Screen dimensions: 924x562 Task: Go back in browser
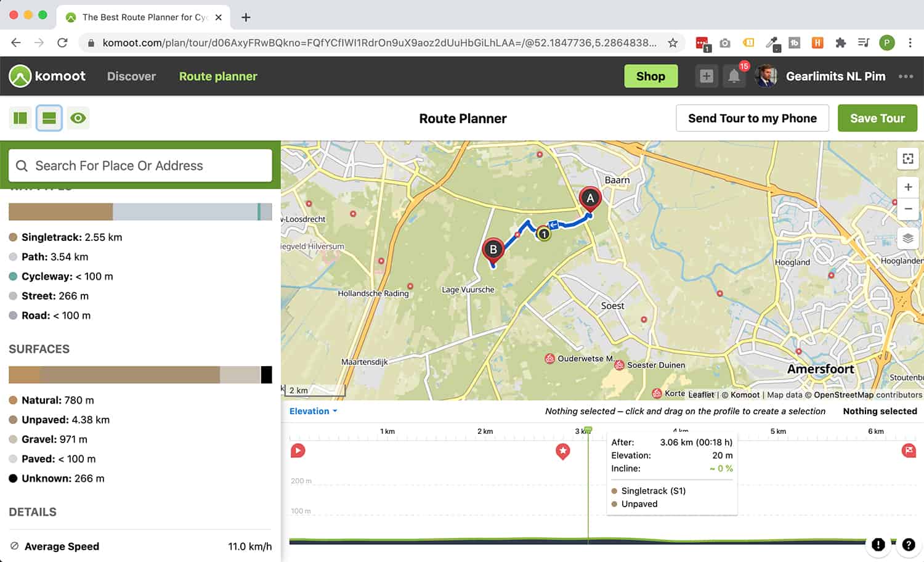(x=16, y=43)
